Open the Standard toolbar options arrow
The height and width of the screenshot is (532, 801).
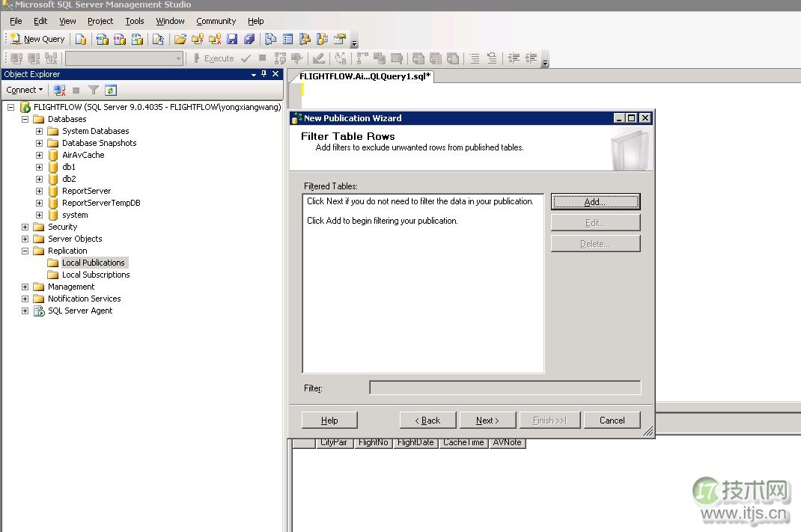pos(355,42)
